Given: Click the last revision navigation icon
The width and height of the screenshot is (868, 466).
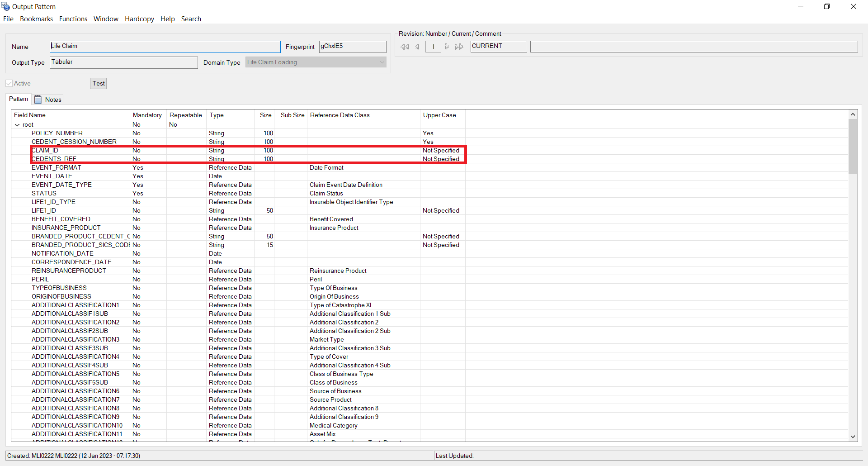Looking at the screenshot, I should click(x=459, y=47).
